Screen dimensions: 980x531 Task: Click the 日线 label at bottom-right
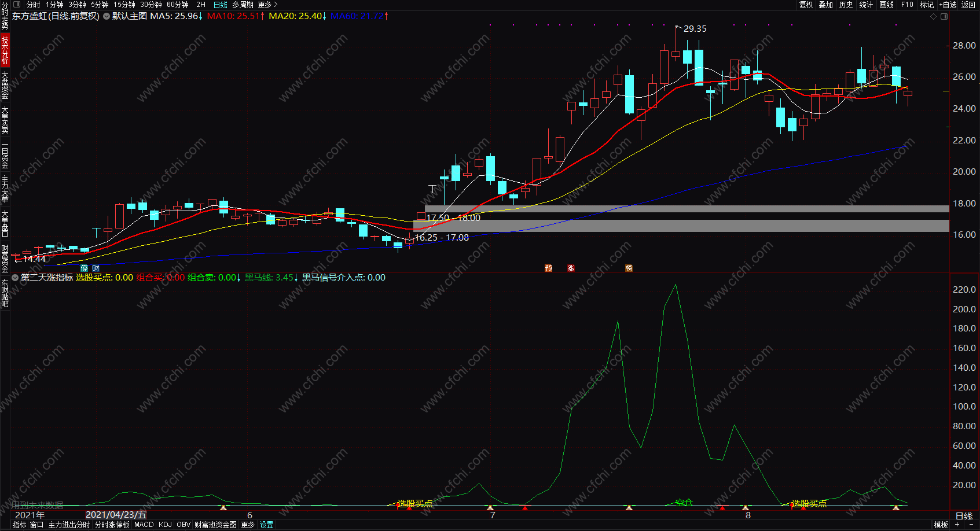pyautogui.click(x=964, y=515)
